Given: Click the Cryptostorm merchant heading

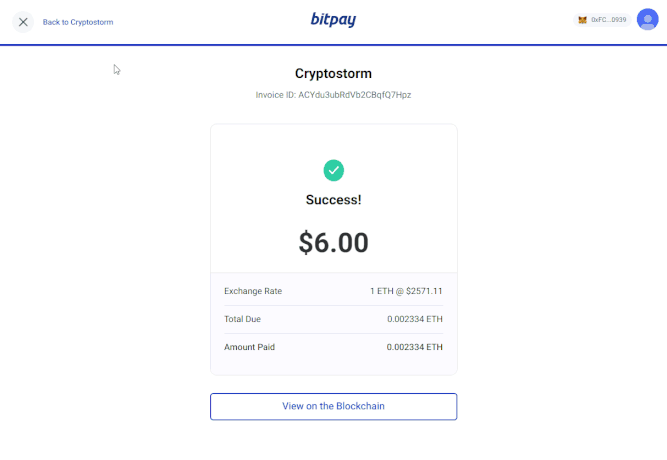Looking at the screenshot, I should click(x=333, y=74).
